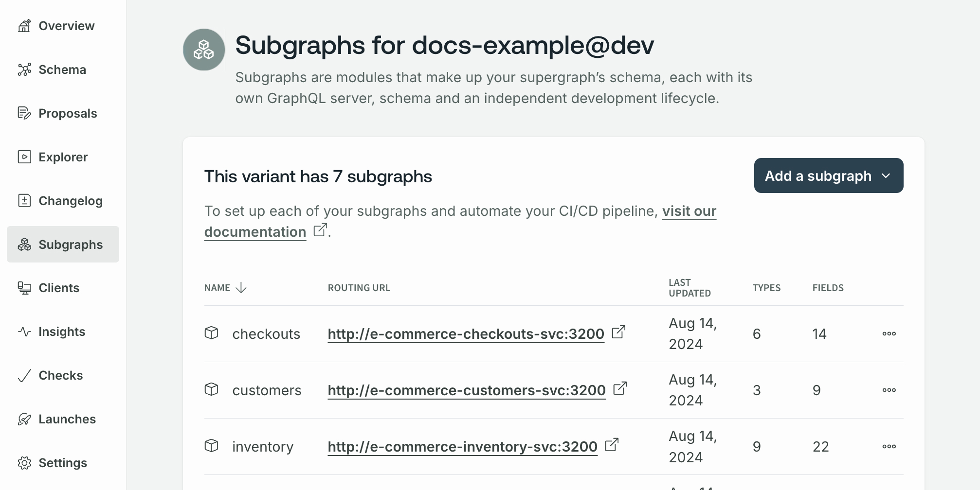The width and height of the screenshot is (980, 490).
Task: Click the Proposals edit icon
Action: point(24,113)
